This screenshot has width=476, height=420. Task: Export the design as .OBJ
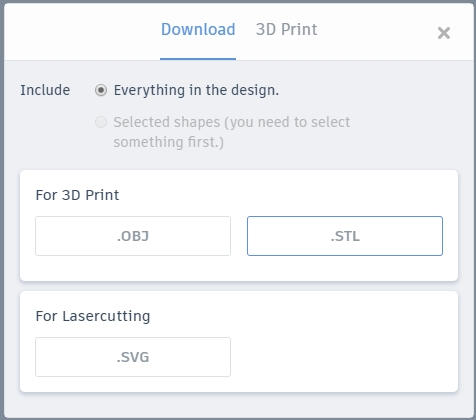point(133,236)
